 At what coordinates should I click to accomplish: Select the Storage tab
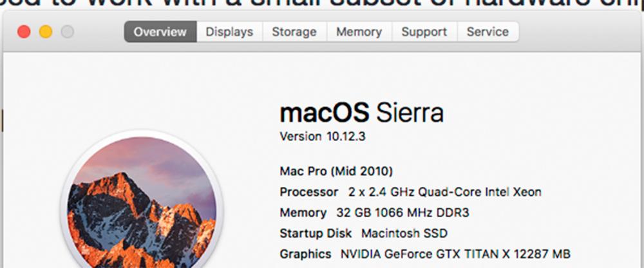tap(294, 32)
